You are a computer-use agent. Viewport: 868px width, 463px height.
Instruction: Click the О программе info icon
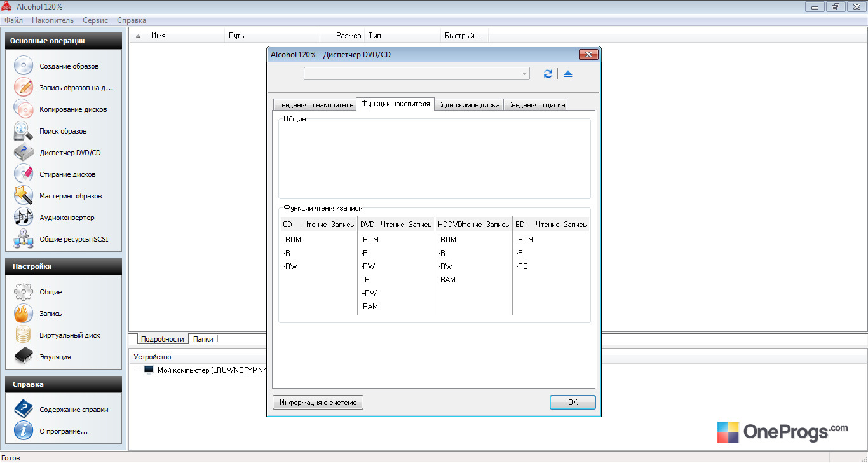coord(24,431)
